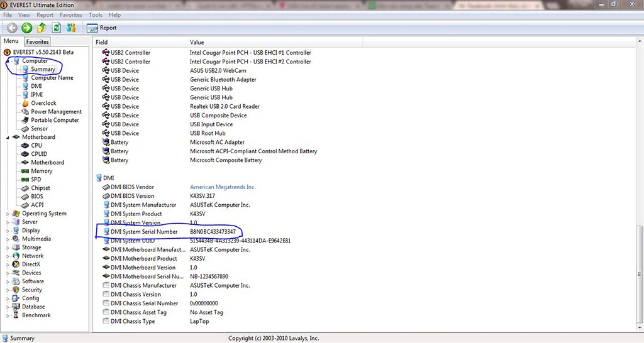The image size is (644, 343).
Task: Open the File menu
Action: coord(8,15)
